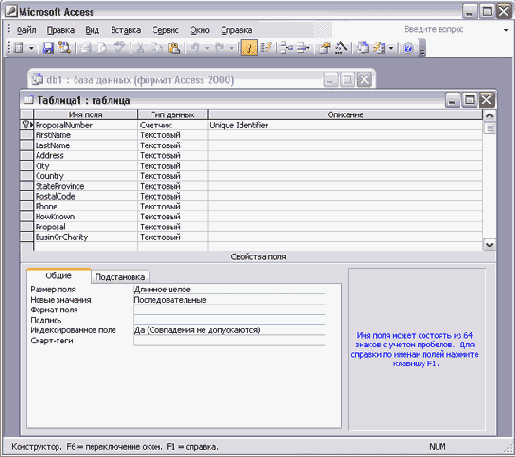Open the Справка menu
The height and width of the screenshot is (457, 515).
237,30
